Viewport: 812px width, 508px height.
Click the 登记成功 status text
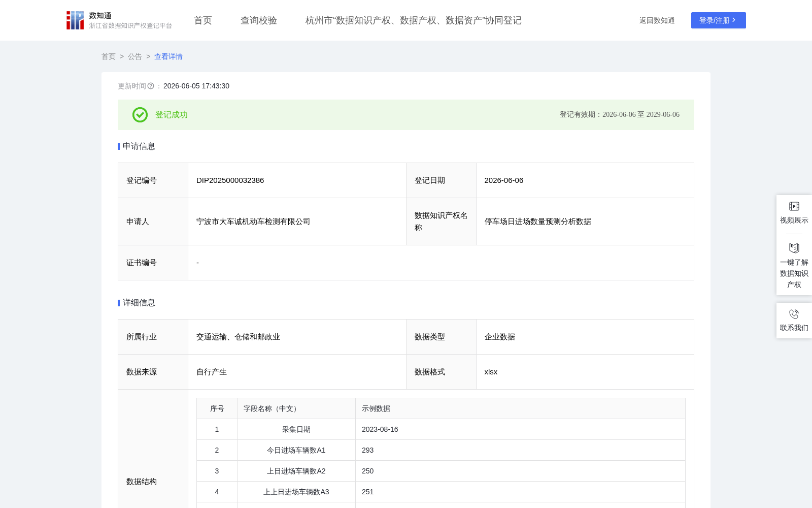coord(172,115)
